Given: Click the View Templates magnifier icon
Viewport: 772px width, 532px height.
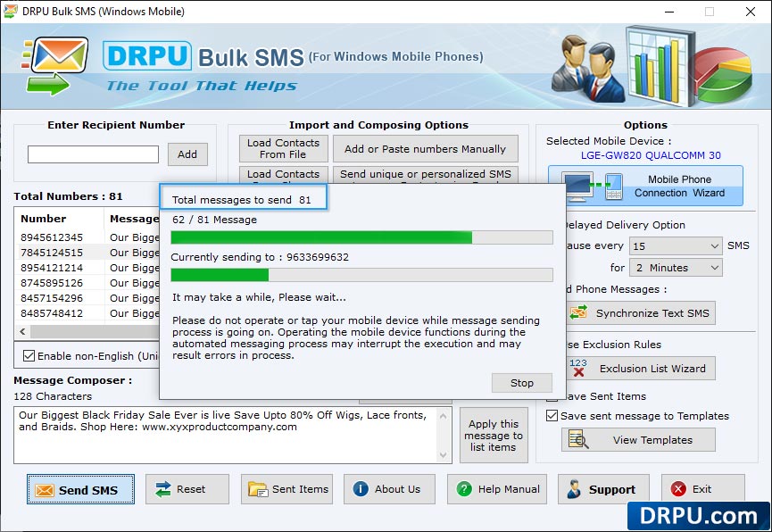Looking at the screenshot, I should click(x=578, y=439).
